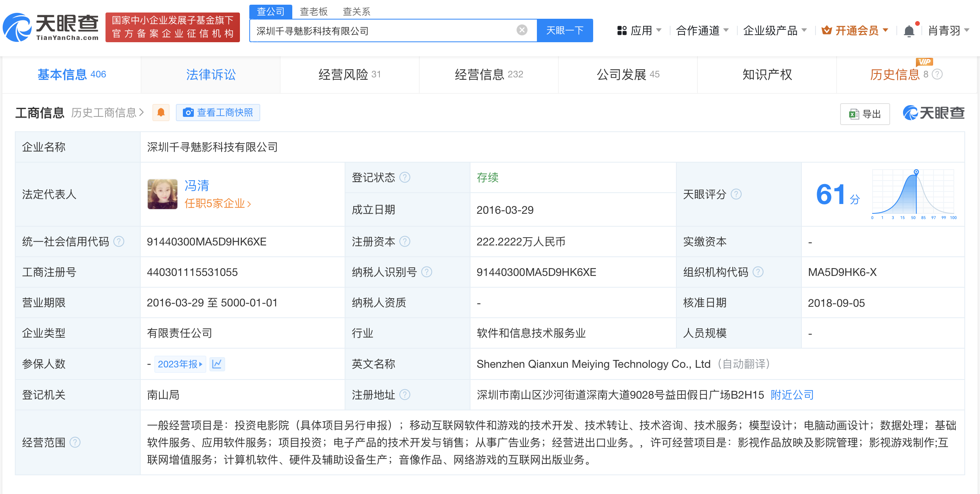Expand the 2023年报 selector
Screen dimensions: 980x494
click(x=180, y=364)
